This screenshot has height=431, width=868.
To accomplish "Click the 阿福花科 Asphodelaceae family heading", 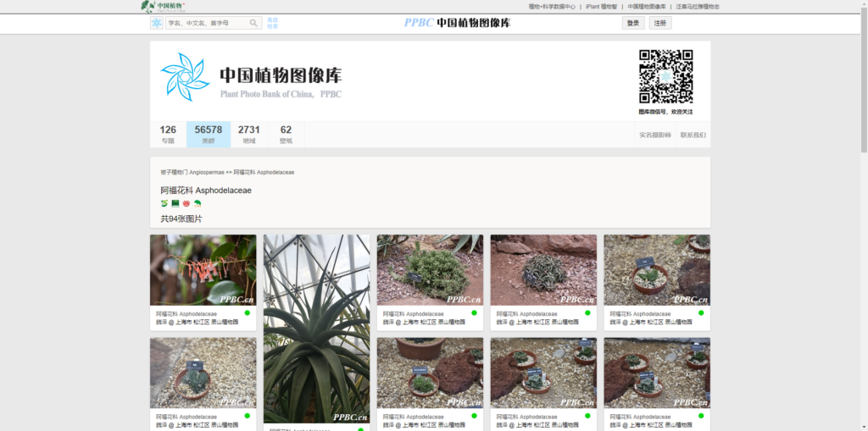I will 206,191.
